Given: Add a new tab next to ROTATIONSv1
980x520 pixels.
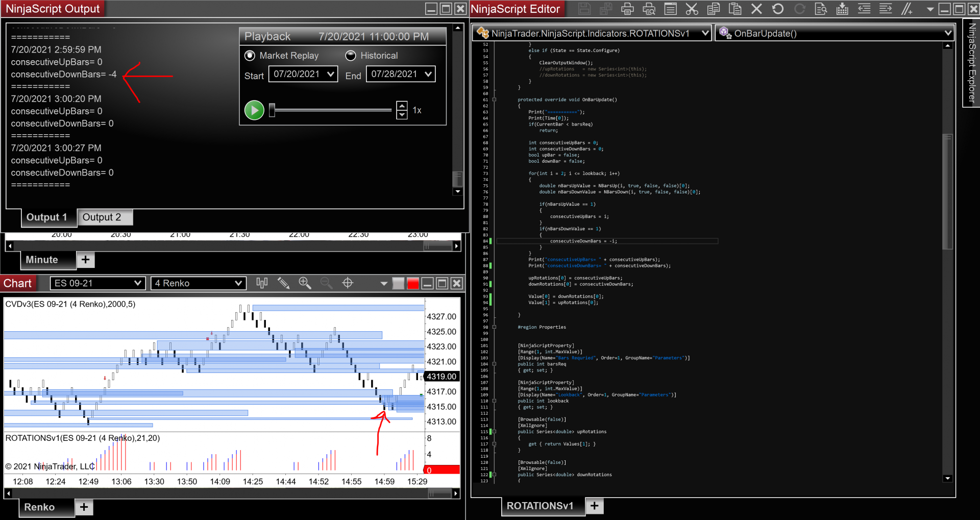Looking at the screenshot, I should tap(594, 506).
